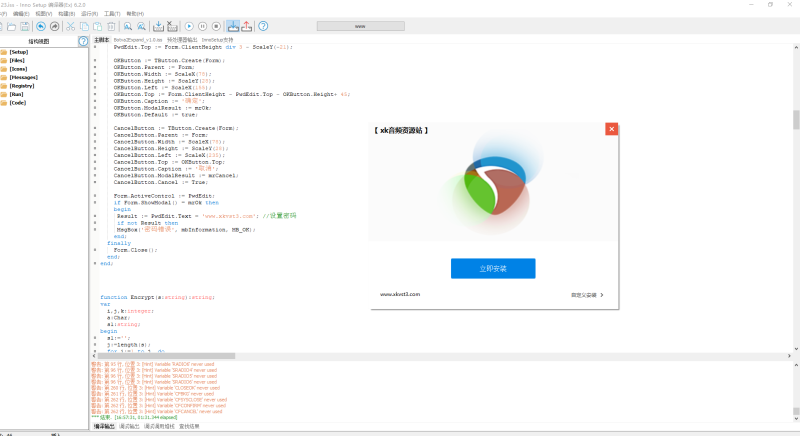Click the 立即安装 install button
Screen dimensions: 800x436
click(x=493, y=268)
